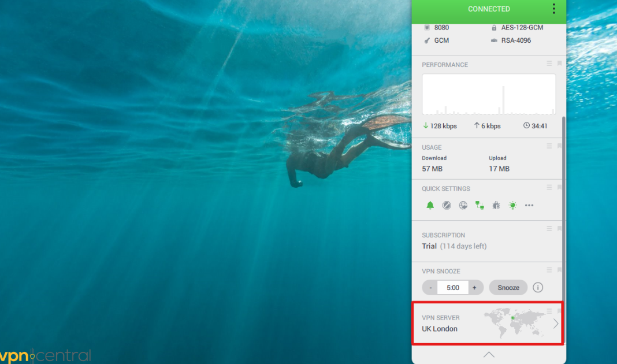The width and height of the screenshot is (617, 364).
Task: Open the split tunneling icon in Quick Settings
Action: click(480, 205)
